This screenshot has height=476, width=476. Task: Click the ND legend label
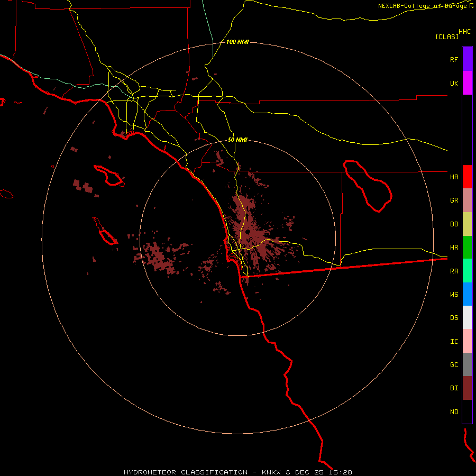pyautogui.click(x=454, y=412)
